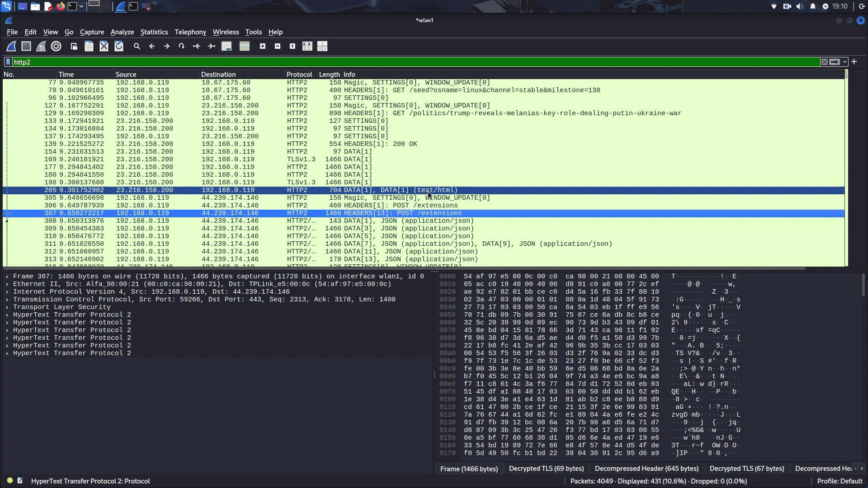Open the Analyze menu
The width and height of the screenshot is (868, 488).
tap(122, 32)
